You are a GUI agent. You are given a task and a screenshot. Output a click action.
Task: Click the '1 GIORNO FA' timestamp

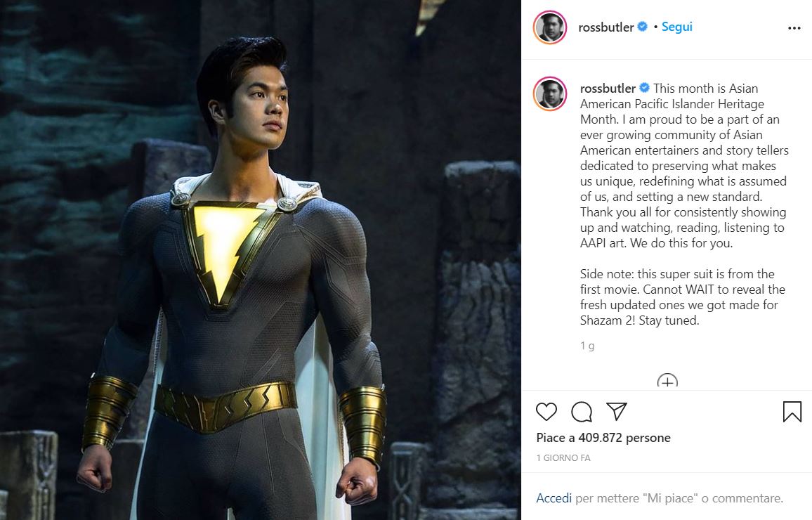point(563,458)
